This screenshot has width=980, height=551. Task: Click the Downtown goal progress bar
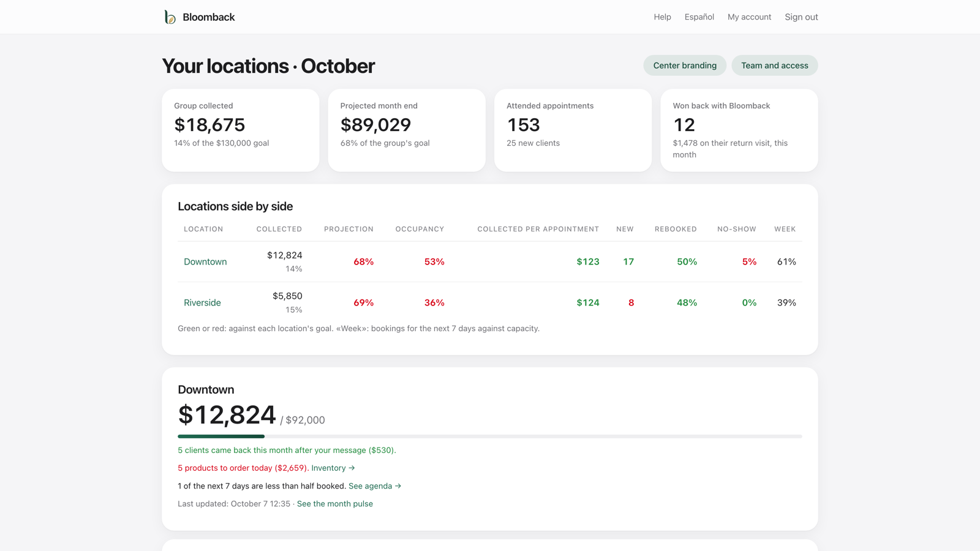click(490, 437)
